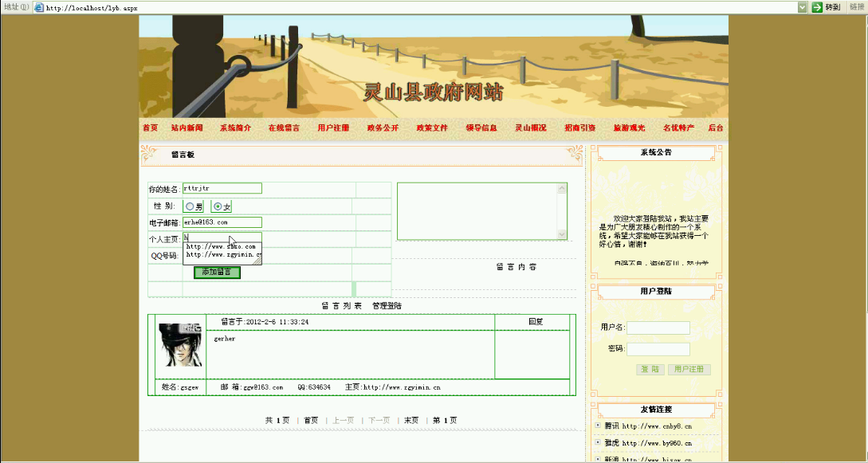Click the 电子邮箱 field containing erhe@163.com
This screenshot has height=463, width=868.
(x=222, y=222)
